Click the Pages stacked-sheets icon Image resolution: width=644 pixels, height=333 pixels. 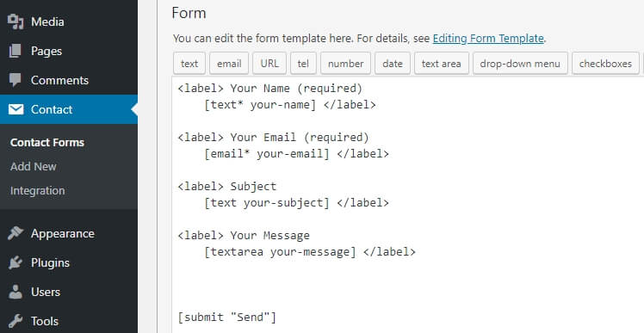coord(15,51)
